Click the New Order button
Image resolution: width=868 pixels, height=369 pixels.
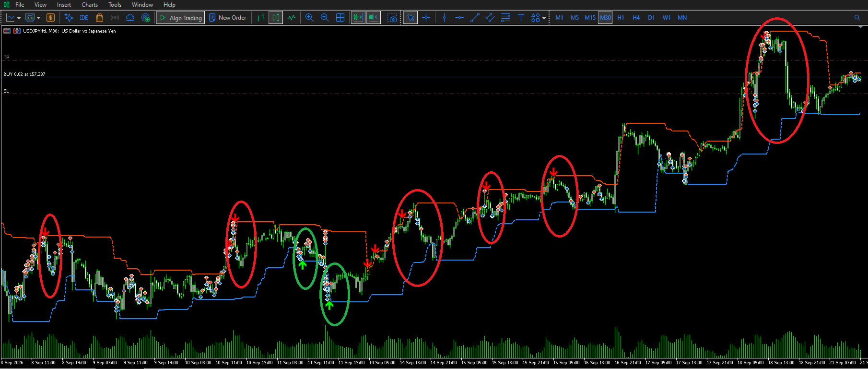click(228, 18)
